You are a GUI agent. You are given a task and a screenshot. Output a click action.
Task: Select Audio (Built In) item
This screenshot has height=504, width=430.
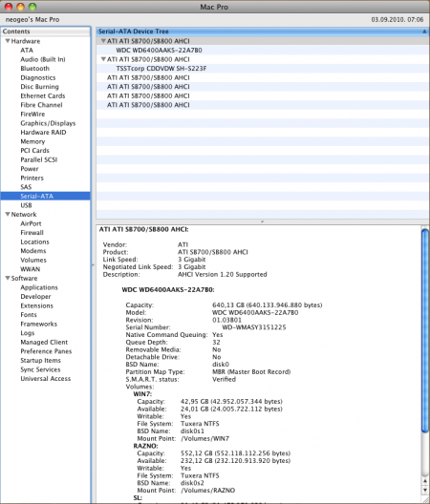tap(43, 59)
